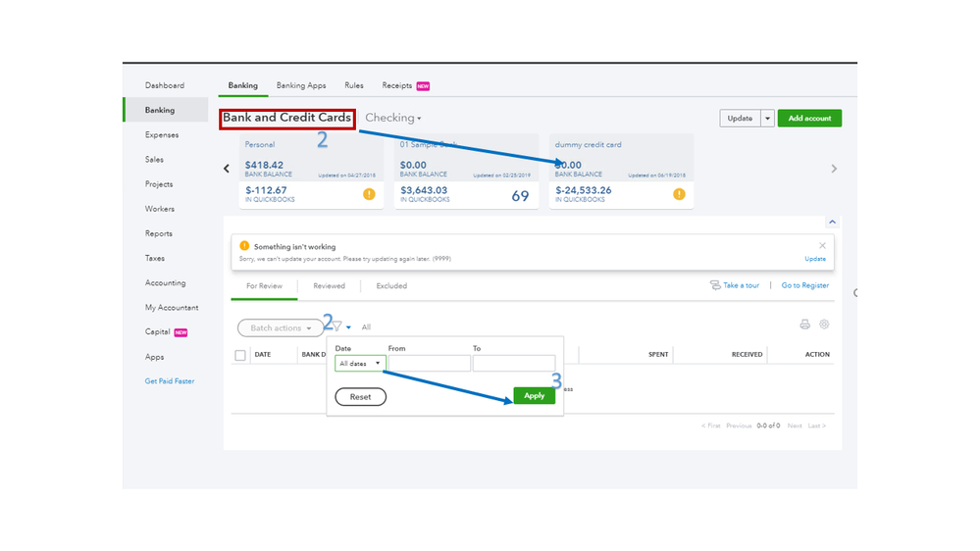Viewport: 980px width, 551px height.
Task: Open Workers in sidebar
Action: [159, 209]
